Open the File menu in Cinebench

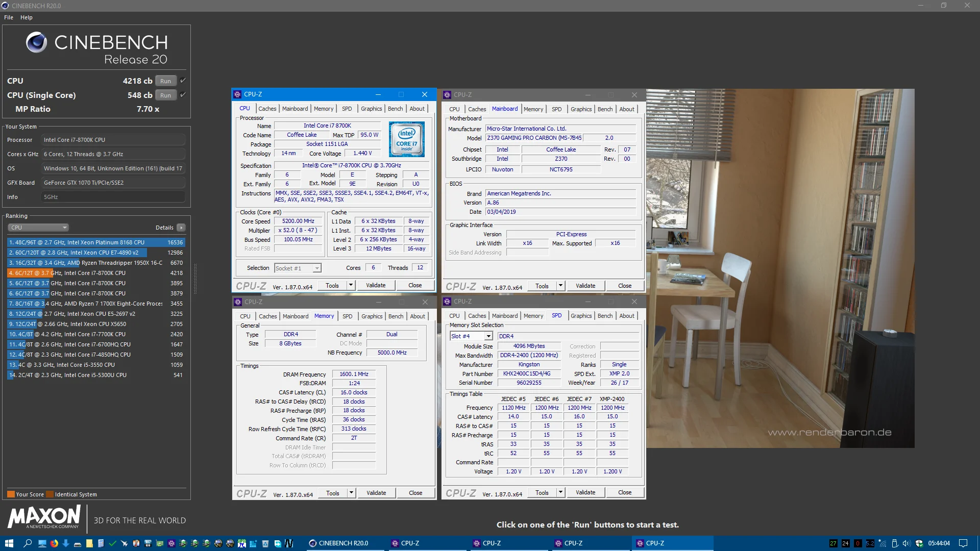(9, 17)
